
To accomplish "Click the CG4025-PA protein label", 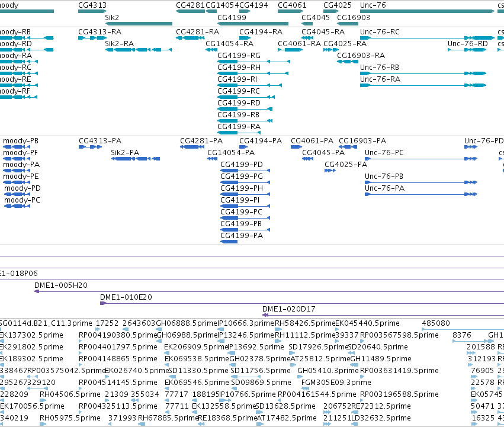I will click(x=346, y=165).
